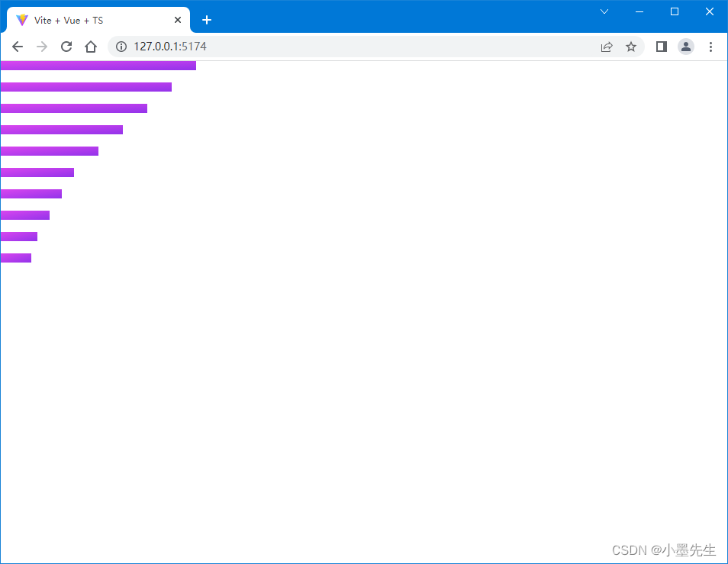Click the home icon in the browser toolbar
Image resolution: width=728 pixels, height=564 pixels.
click(90, 47)
